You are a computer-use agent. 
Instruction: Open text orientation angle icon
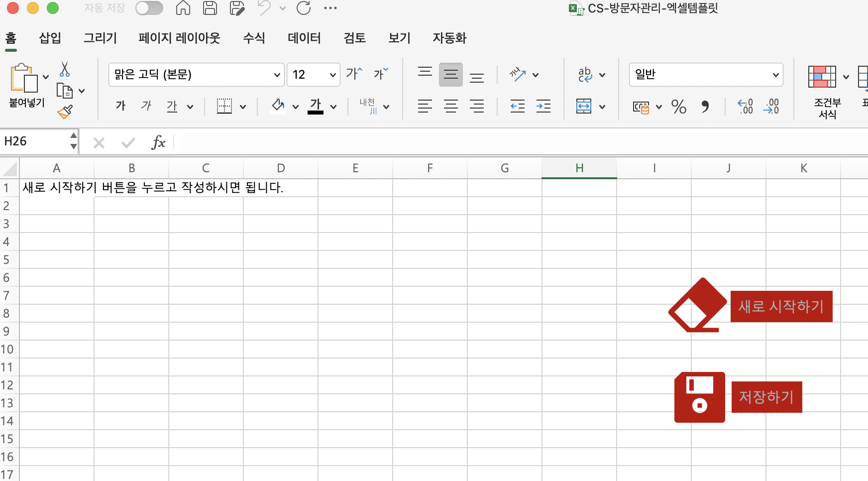point(518,75)
